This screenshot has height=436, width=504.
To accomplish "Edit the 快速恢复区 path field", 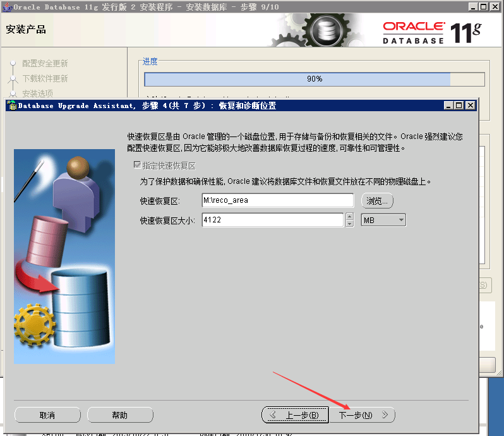I will (278, 200).
